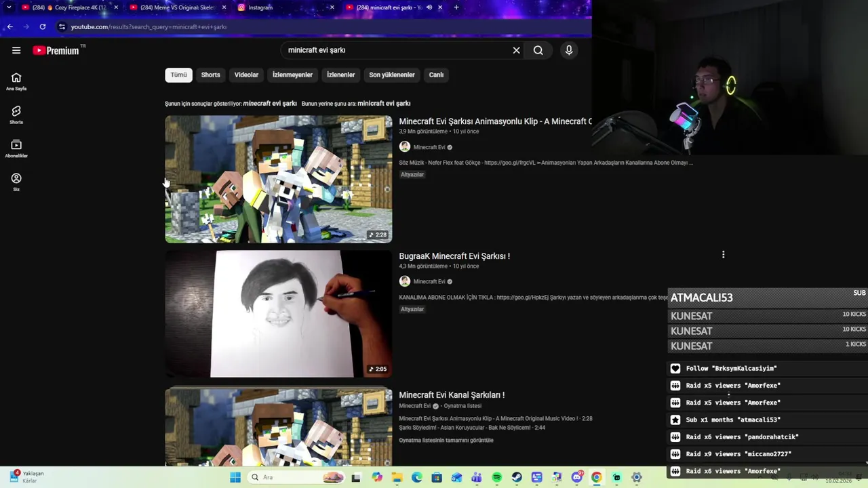Close the Cozy Fireplace tab
This screenshot has height=488, width=868.
pos(116,7)
